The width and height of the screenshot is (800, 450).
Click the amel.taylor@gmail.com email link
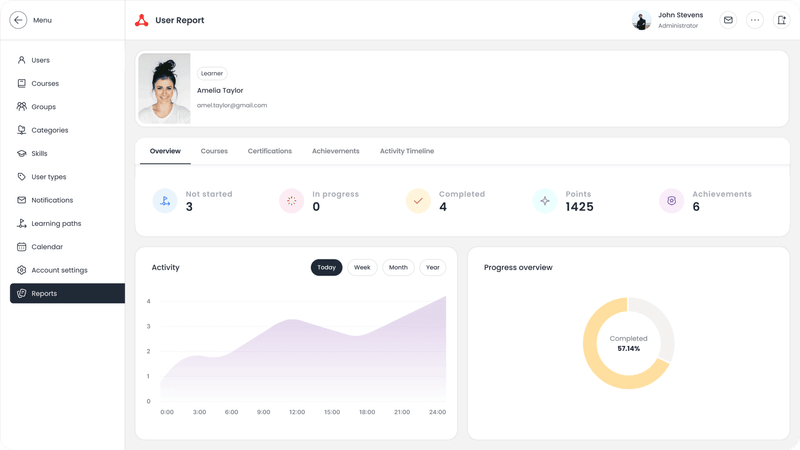(232, 105)
